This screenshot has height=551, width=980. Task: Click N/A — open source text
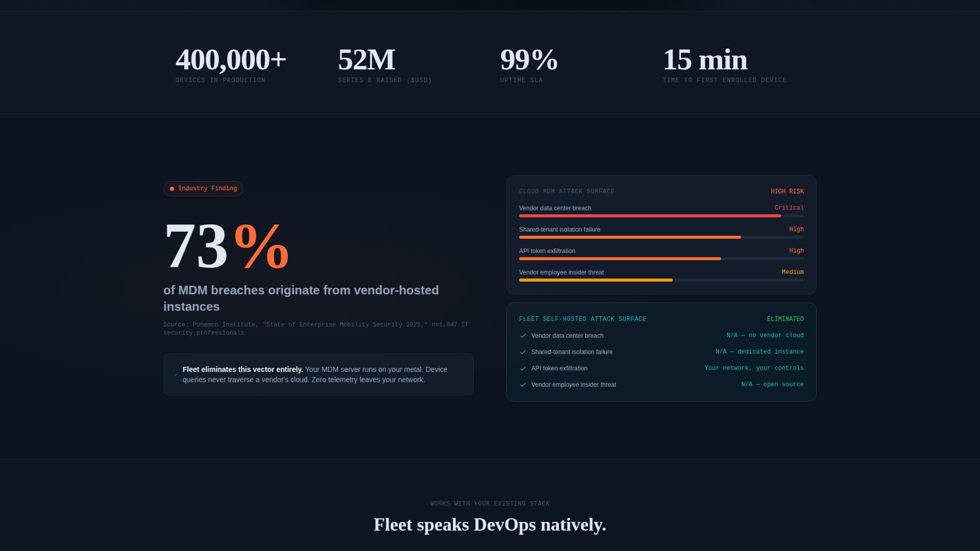pos(772,384)
